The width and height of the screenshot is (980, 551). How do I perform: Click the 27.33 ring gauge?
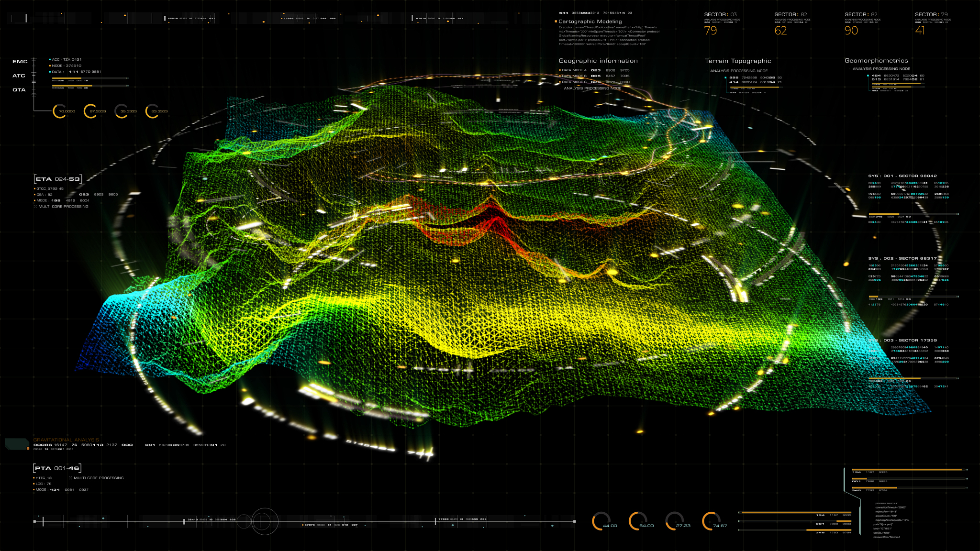(x=674, y=521)
